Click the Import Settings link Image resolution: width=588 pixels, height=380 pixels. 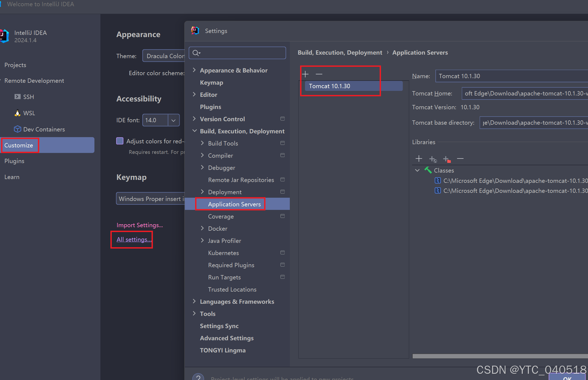(x=140, y=225)
